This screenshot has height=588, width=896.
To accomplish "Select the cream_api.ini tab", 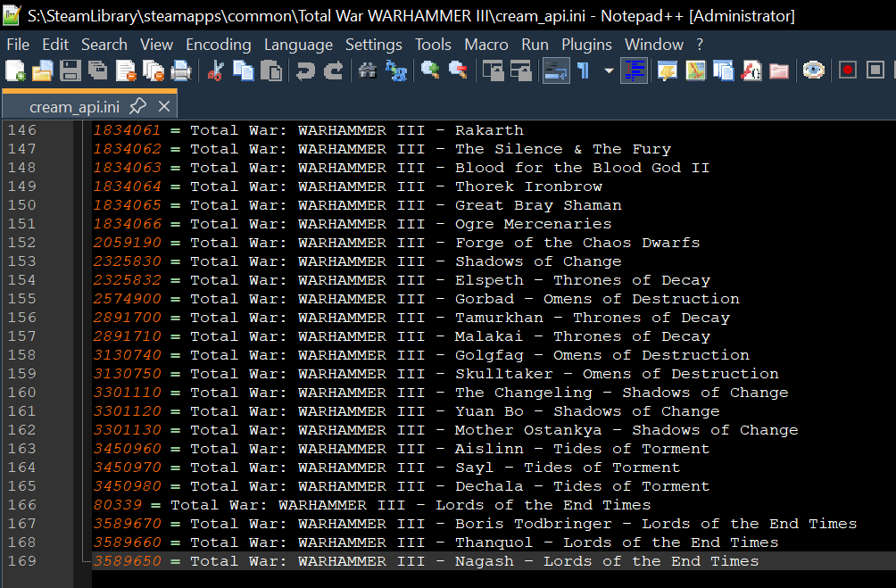I will (x=74, y=107).
